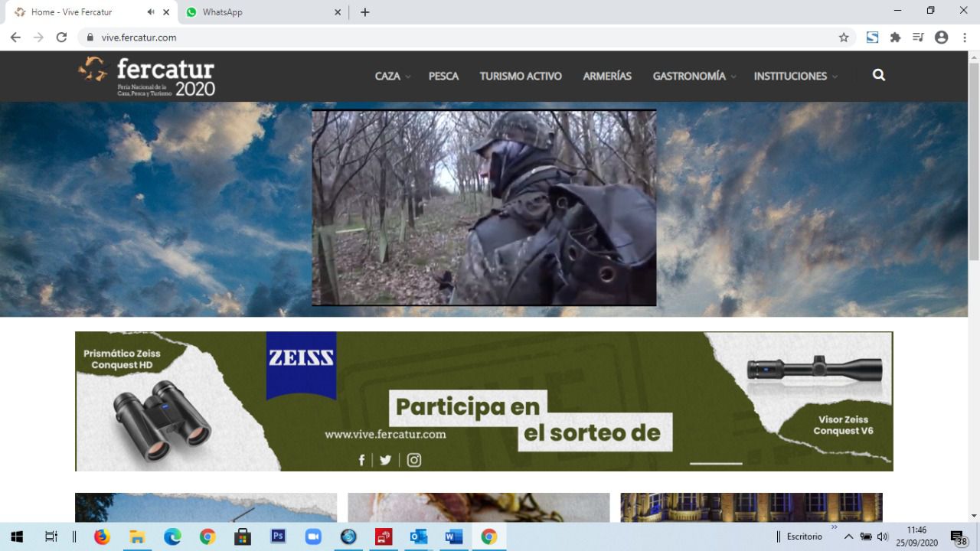Open Microsoft Edge from the taskbar
Viewport: 980px width, 551px height.
(x=172, y=536)
